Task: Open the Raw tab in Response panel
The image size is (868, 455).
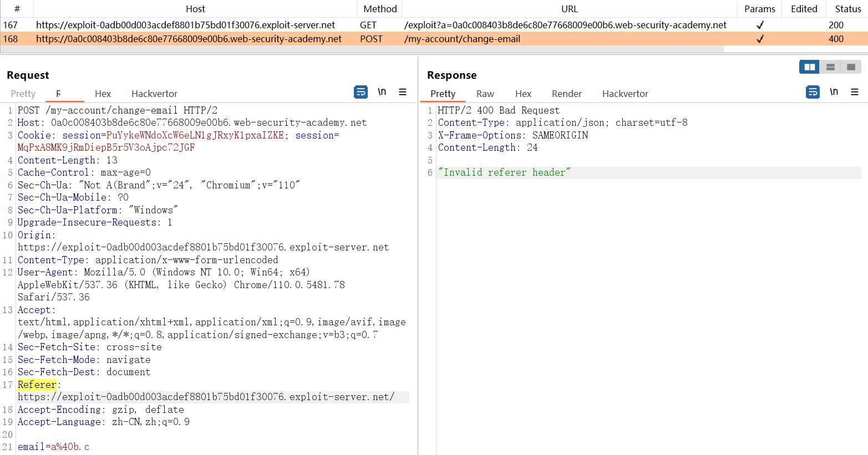Action: tap(485, 94)
